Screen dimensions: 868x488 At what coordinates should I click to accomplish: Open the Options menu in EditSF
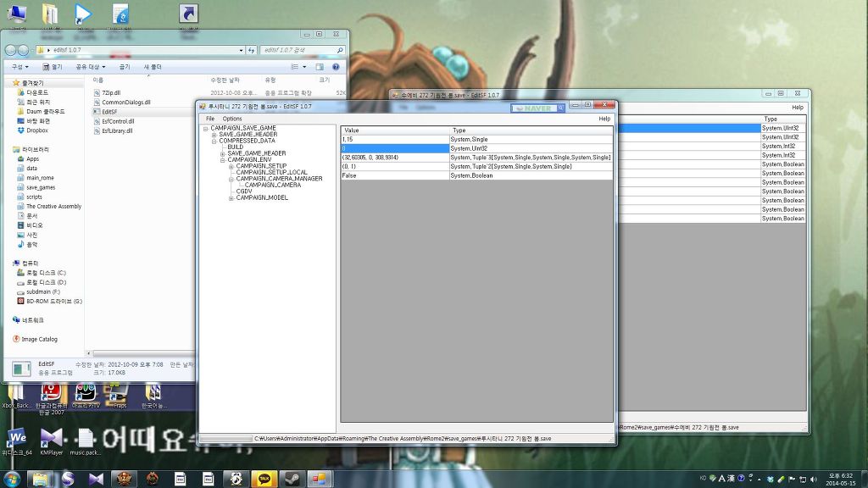(232, 119)
